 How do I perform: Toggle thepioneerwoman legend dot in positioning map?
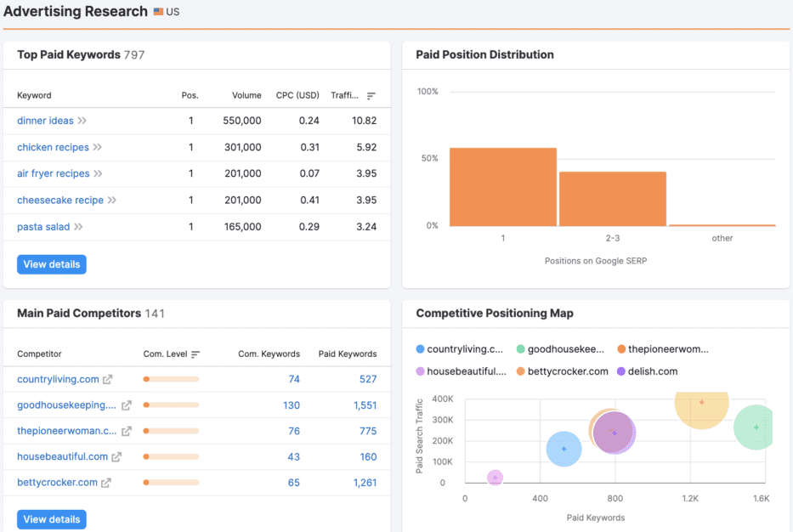click(621, 349)
